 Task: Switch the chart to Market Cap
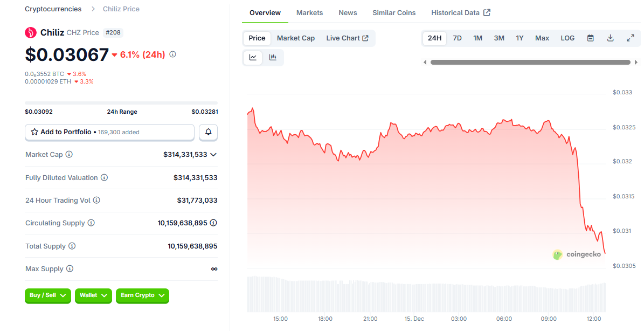(295, 38)
